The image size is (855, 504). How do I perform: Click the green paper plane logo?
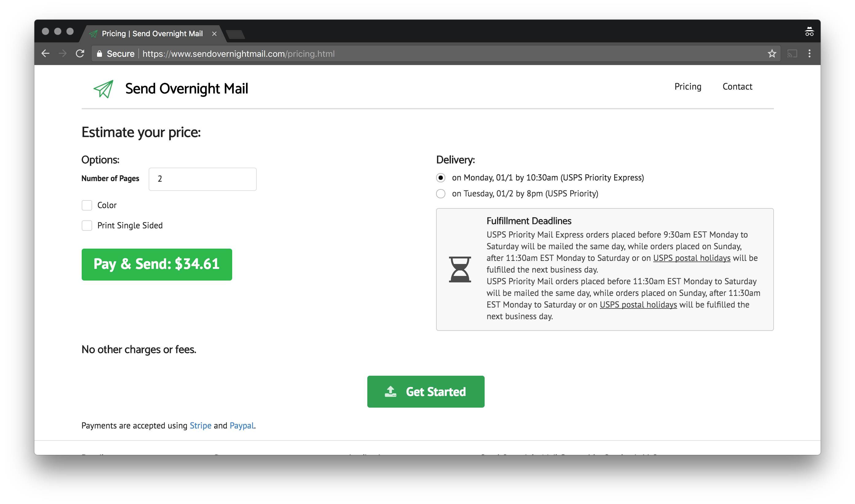[x=103, y=89]
